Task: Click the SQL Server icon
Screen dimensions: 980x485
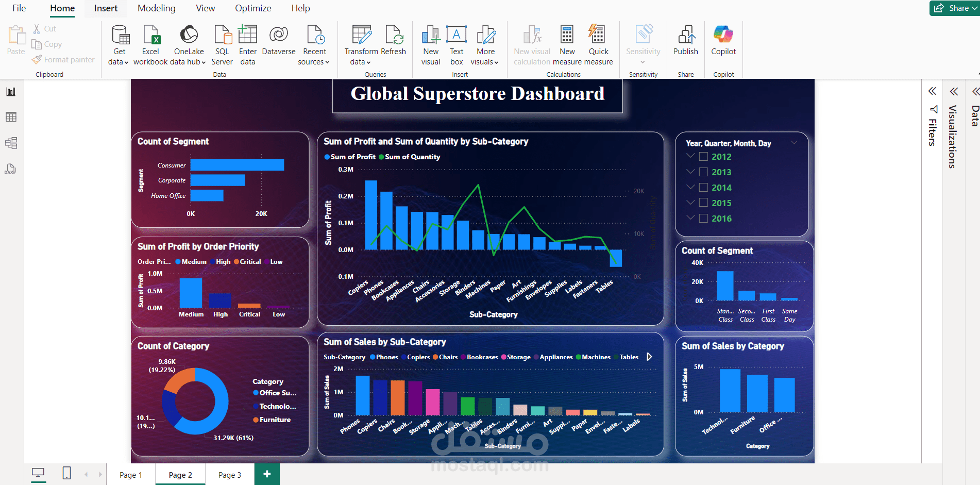Action: (223, 35)
